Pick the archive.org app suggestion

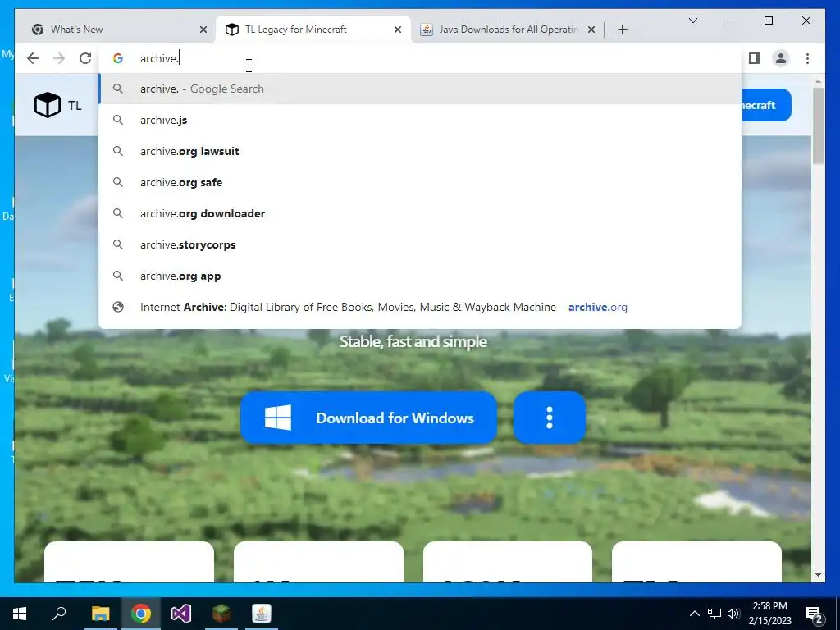[421, 276]
